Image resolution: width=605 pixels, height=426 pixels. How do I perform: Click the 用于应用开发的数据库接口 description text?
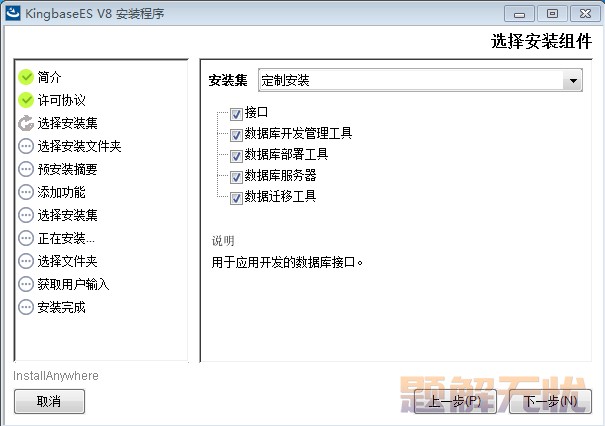(x=287, y=262)
